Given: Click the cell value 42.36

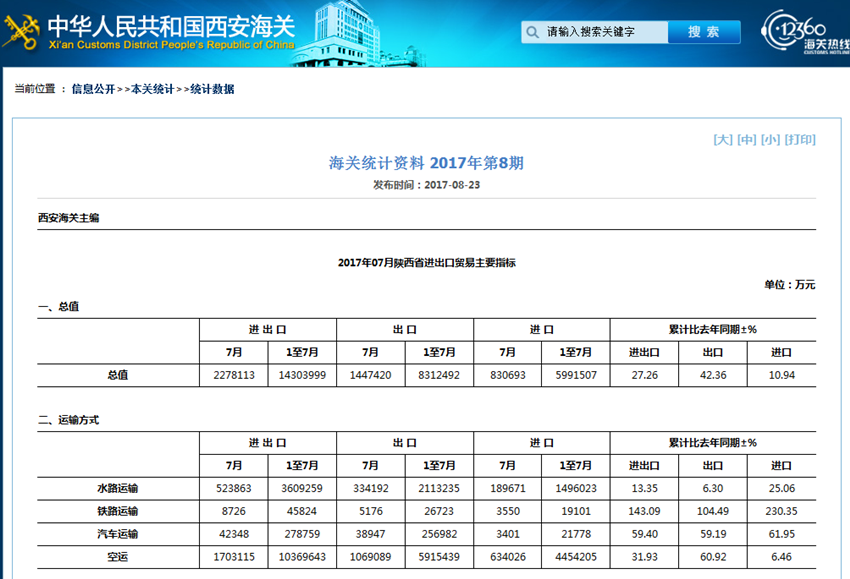Looking at the screenshot, I should pyautogui.click(x=713, y=375).
